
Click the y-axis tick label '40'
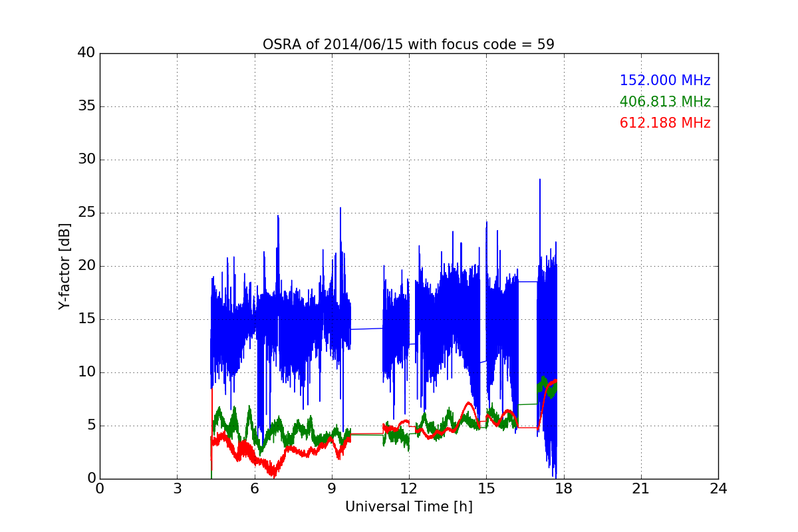[x=86, y=53]
